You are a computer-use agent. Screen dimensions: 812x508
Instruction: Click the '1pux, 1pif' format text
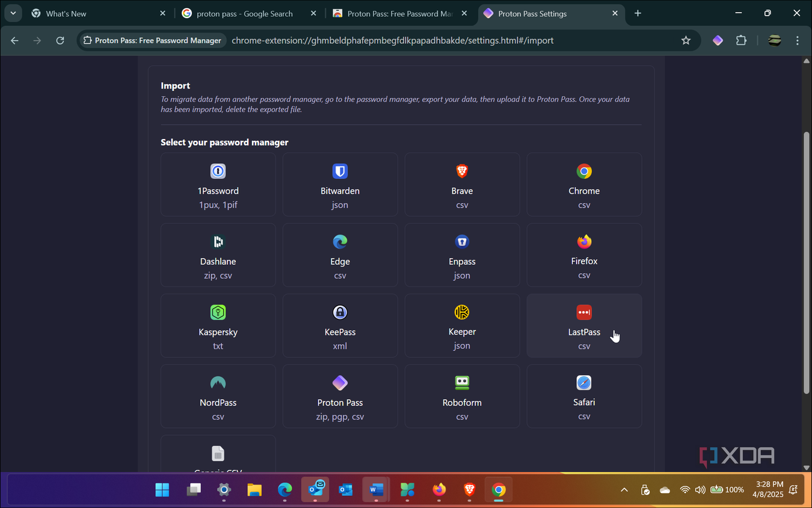click(x=218, y=205)
